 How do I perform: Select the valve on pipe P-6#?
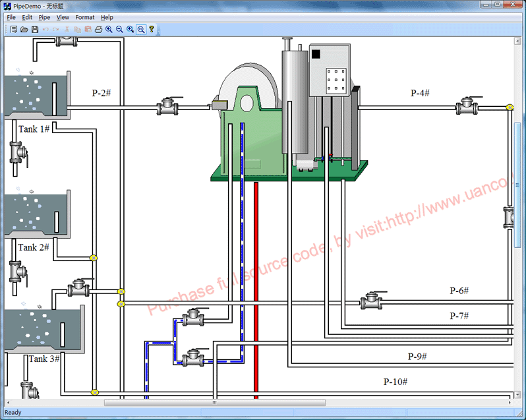[x=371, y=301]
